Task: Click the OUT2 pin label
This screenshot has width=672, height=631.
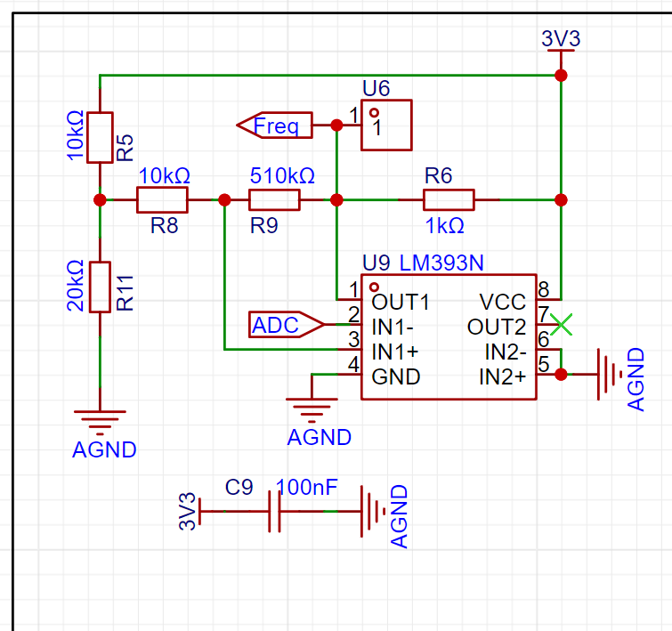Action: coord(497,328)
